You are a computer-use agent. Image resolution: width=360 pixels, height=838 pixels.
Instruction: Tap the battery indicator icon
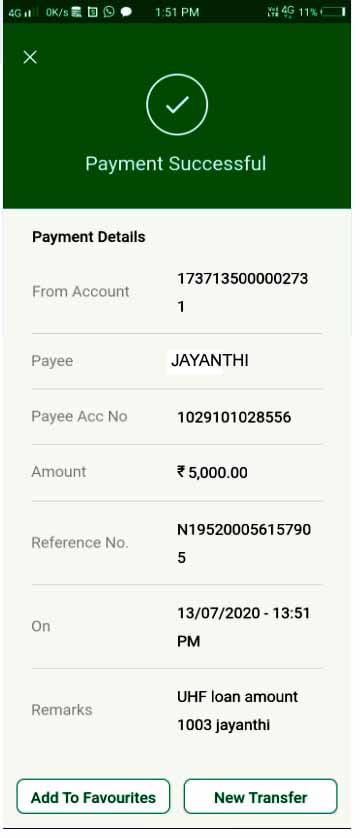(x=333, y=12)
